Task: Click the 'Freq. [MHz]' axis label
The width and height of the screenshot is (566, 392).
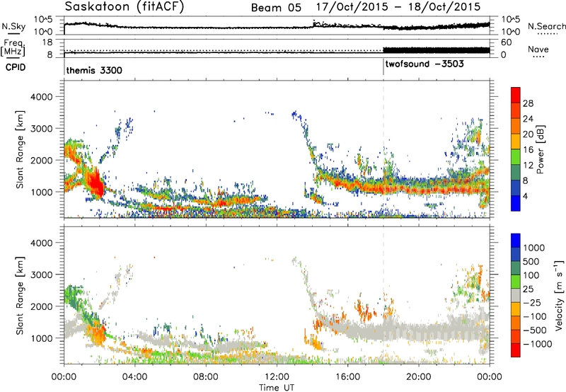Action: tap(13, 48)
